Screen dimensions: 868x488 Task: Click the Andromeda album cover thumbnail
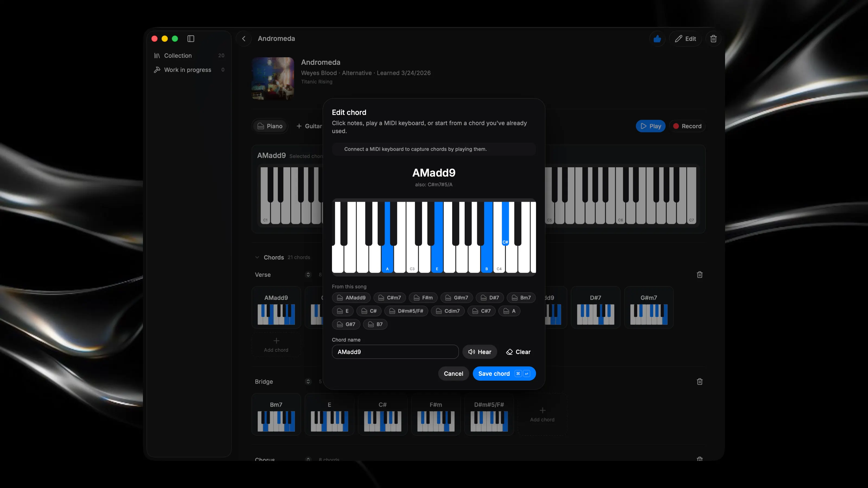point(273,78)
